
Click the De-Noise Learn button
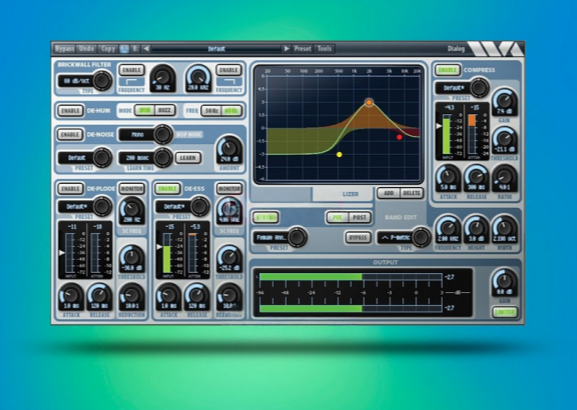(x=188, y=158)
